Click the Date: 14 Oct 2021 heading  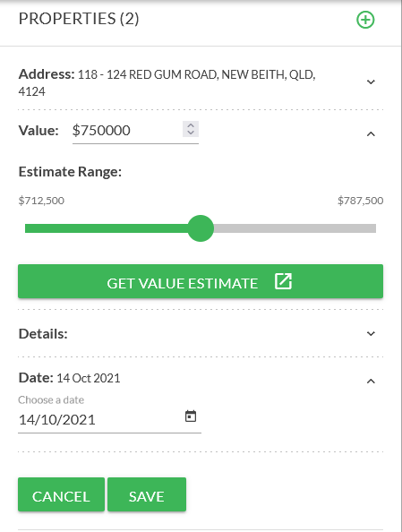pos(69,378)
